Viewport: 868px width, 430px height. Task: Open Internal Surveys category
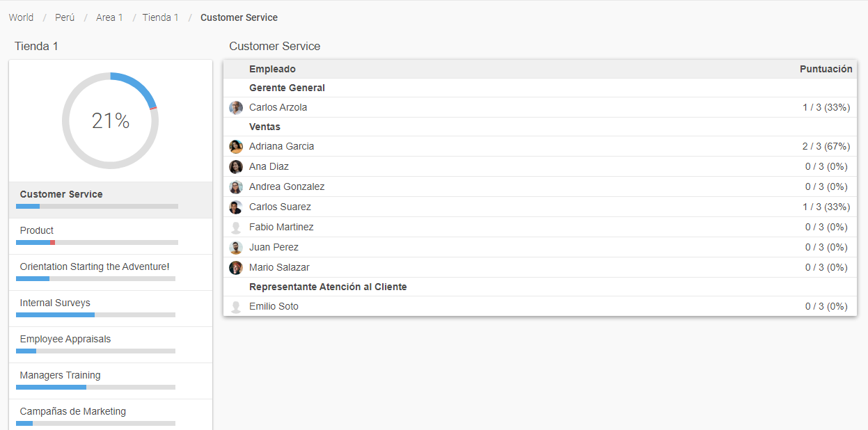coord(55,303)
